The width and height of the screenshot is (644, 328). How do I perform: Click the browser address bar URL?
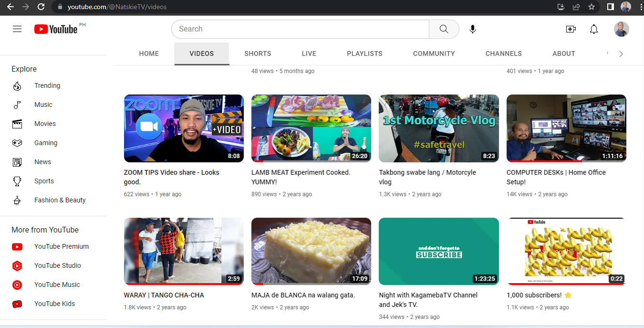(x=117, y=7)
